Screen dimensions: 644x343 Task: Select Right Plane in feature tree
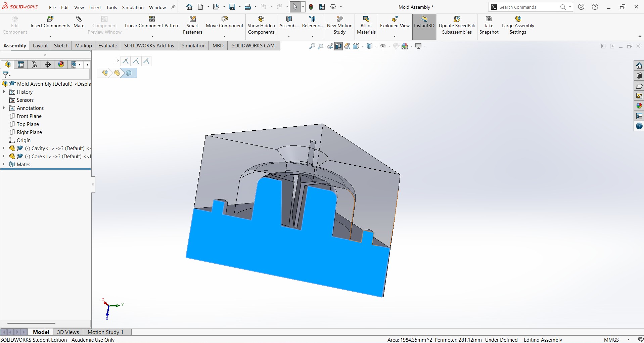pyautogui.click(x=29, y=132)
